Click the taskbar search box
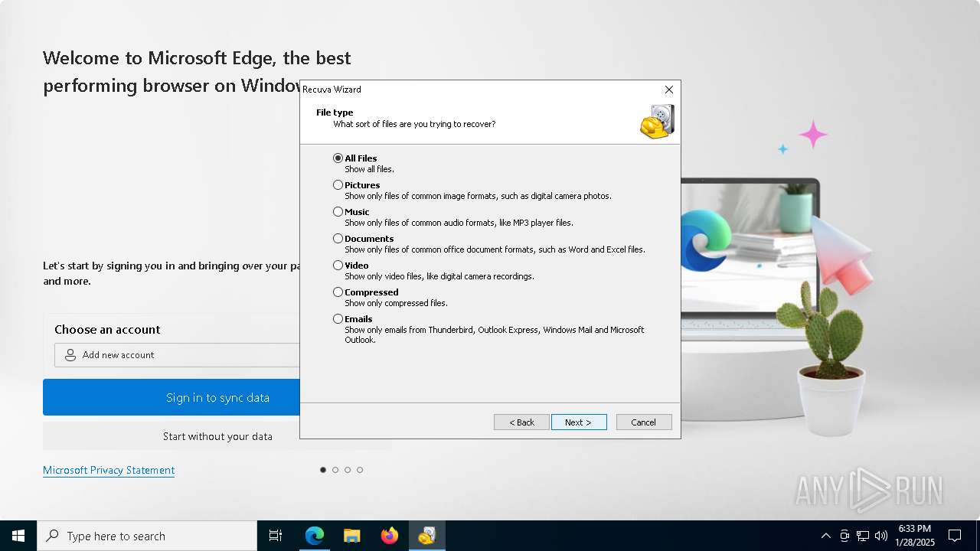 coord(147,536)
